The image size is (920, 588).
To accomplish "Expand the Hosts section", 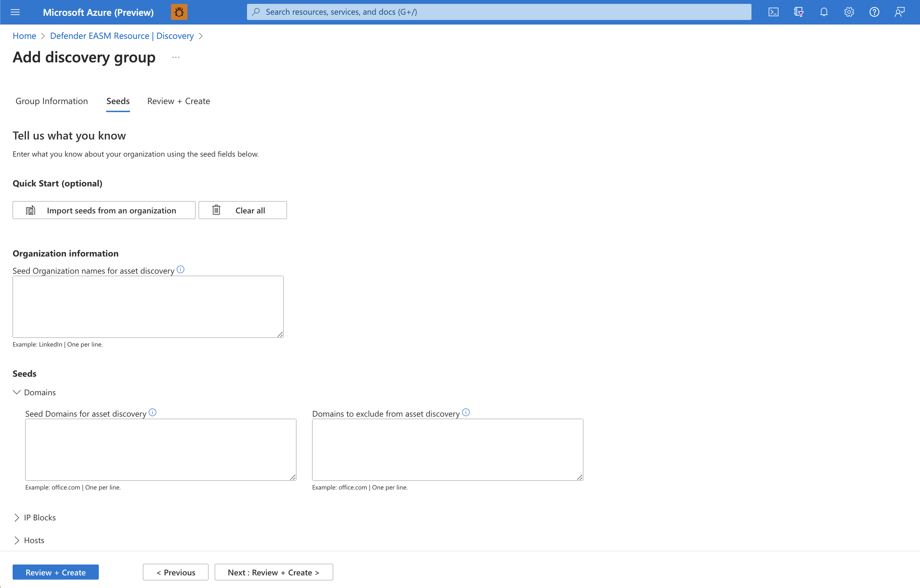I will point(17,540).
